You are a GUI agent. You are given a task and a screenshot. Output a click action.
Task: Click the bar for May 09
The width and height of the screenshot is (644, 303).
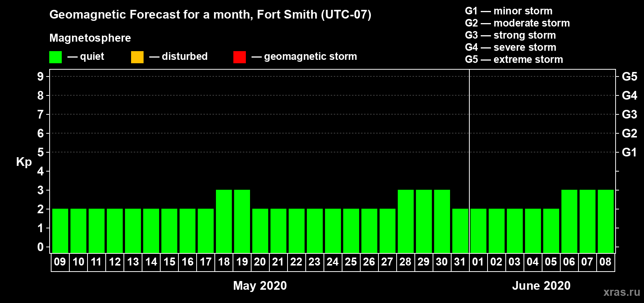click(x=60, y=231)
